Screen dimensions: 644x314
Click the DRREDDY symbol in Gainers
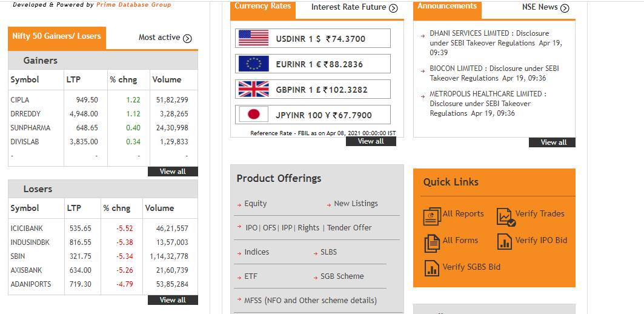(x=25, y=114)
